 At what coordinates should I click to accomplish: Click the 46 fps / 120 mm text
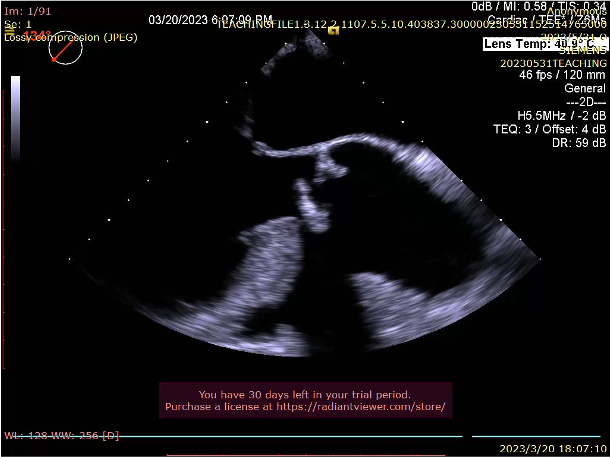click(563, 76)
